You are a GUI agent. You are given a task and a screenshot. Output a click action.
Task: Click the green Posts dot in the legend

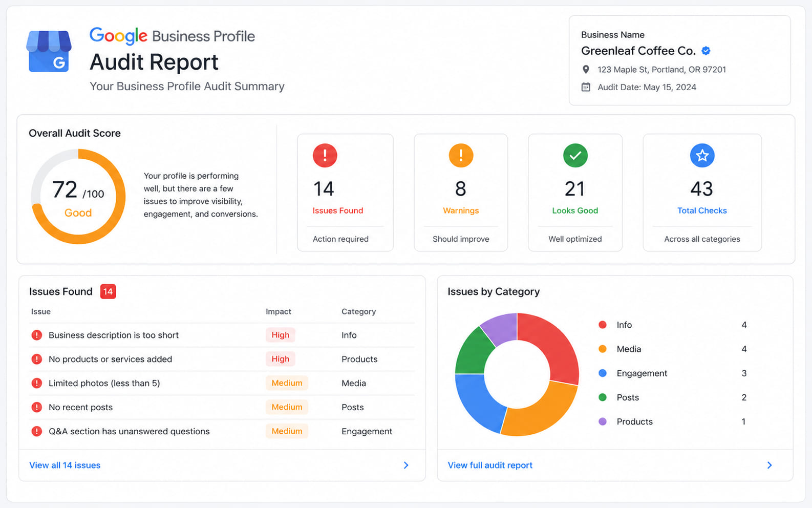point(603,397)
